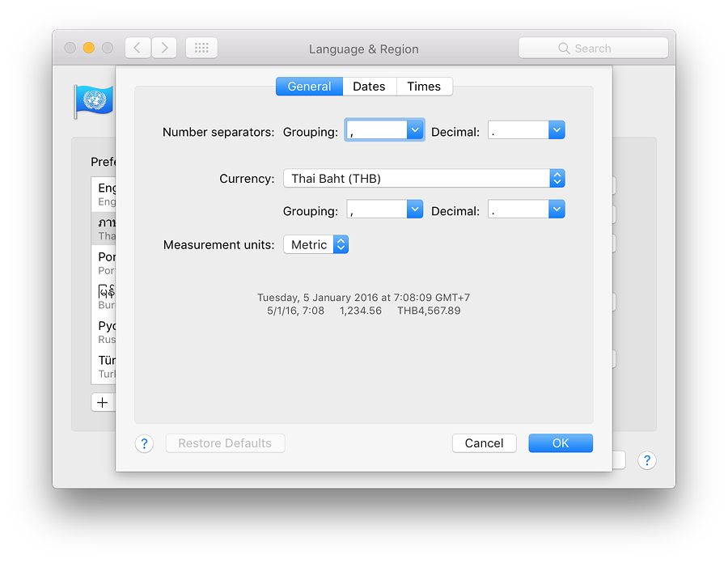
Task: Open currency Decimal separator dropdown arrow
Action: 557,209
